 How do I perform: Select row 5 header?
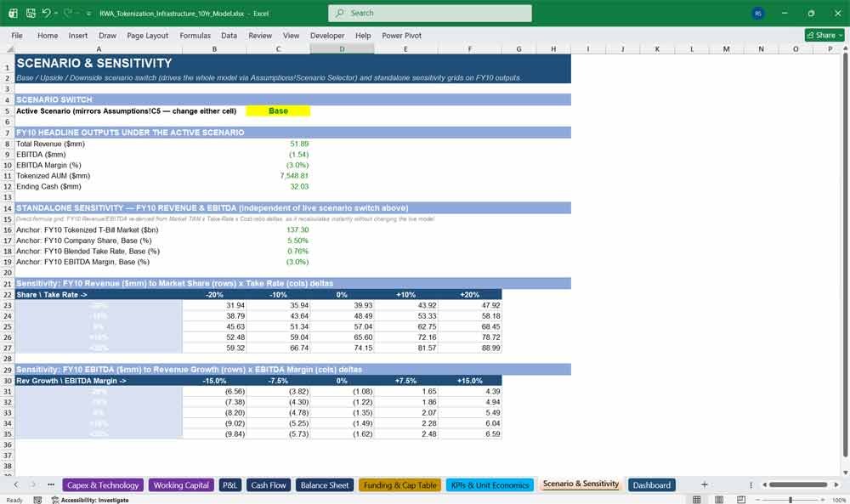8,110
